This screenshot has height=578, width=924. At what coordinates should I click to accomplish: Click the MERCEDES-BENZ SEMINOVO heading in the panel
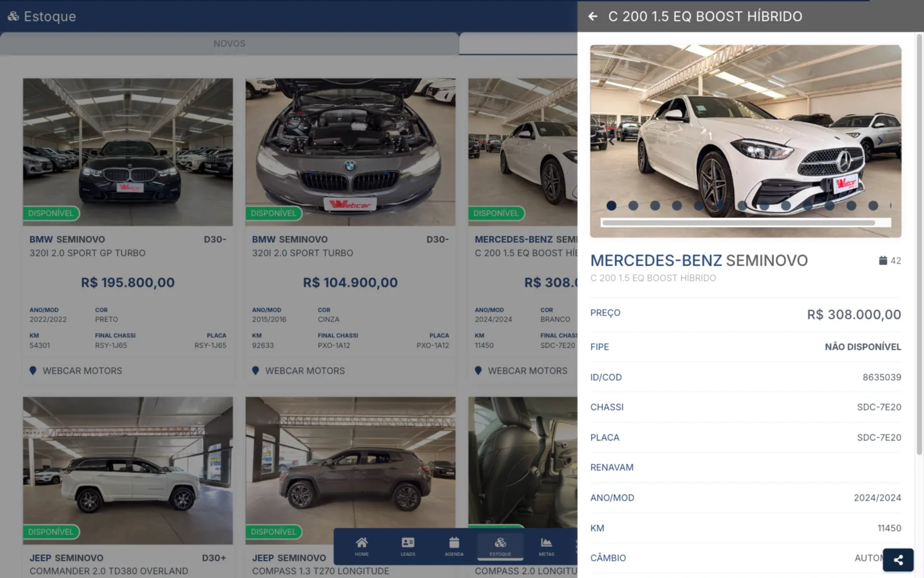point(699,261)
